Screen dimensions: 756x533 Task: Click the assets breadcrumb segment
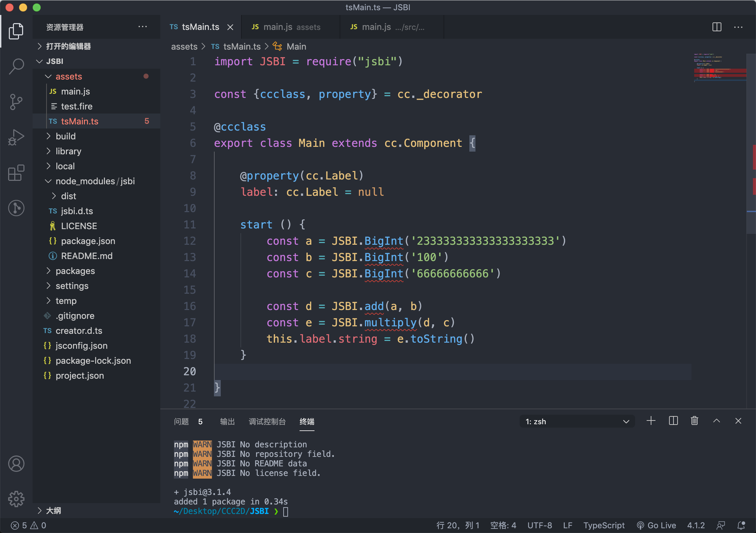[184, 47]
